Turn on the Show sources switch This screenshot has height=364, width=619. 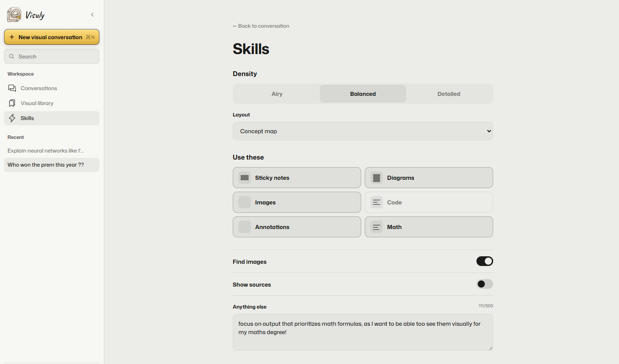coord(485,284)
